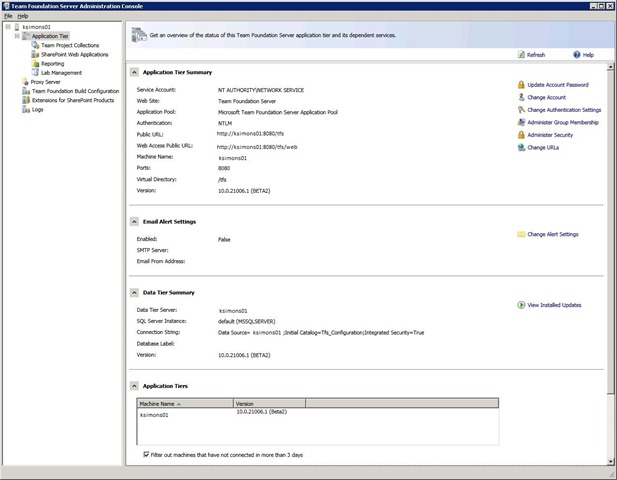Screen dimensions: 617x480
Task: Collapse the ksimons01 root tree node
Action: point(8,27)
